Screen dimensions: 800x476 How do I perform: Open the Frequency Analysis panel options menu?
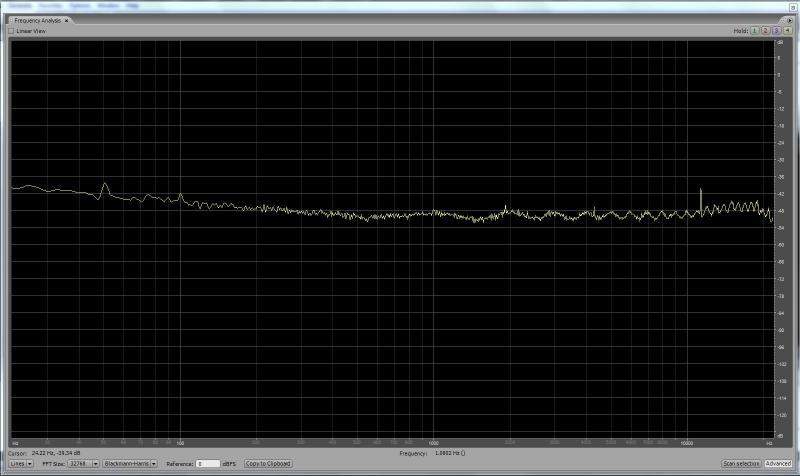pos(788,20)
